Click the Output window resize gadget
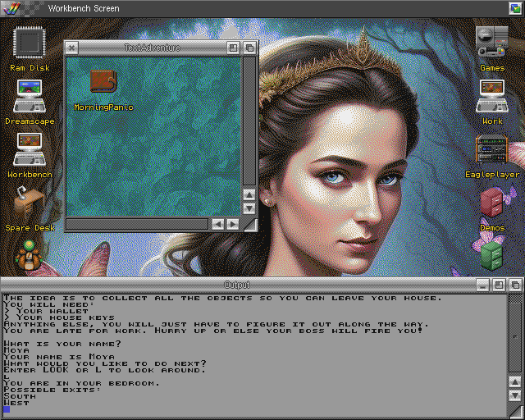Viewport: 525px width, 420px height. click(516, 411)
